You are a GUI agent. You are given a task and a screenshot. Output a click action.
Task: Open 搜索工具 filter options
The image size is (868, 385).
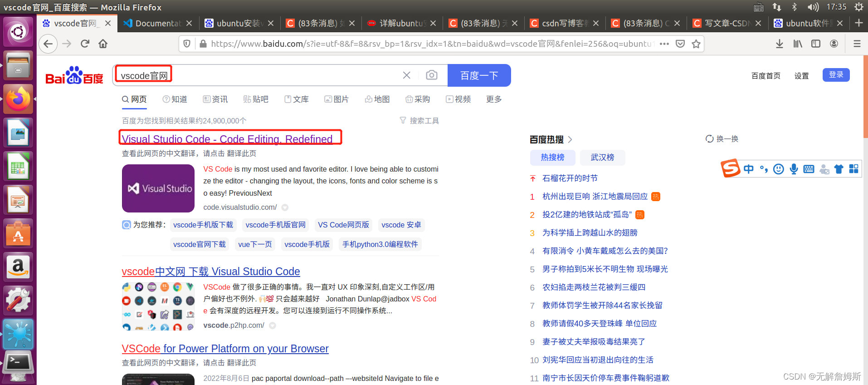point(419,120)
